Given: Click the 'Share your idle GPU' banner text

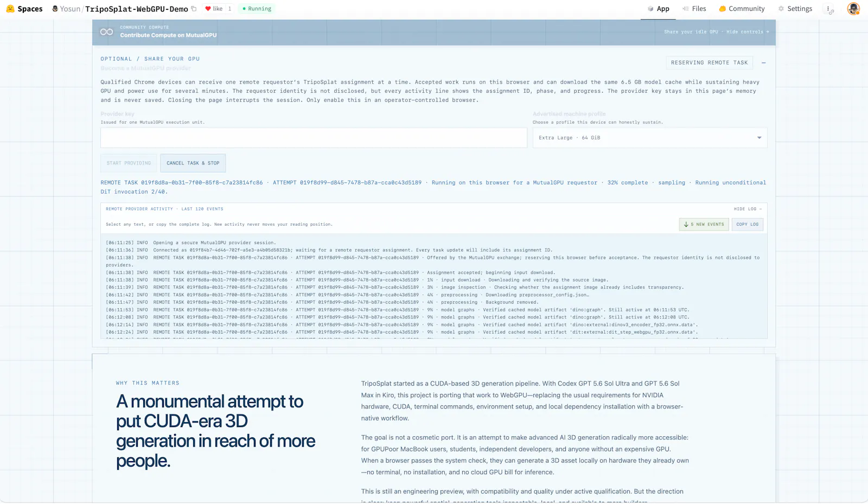Looking at the screenshot, I should click(x=691, y=32).
